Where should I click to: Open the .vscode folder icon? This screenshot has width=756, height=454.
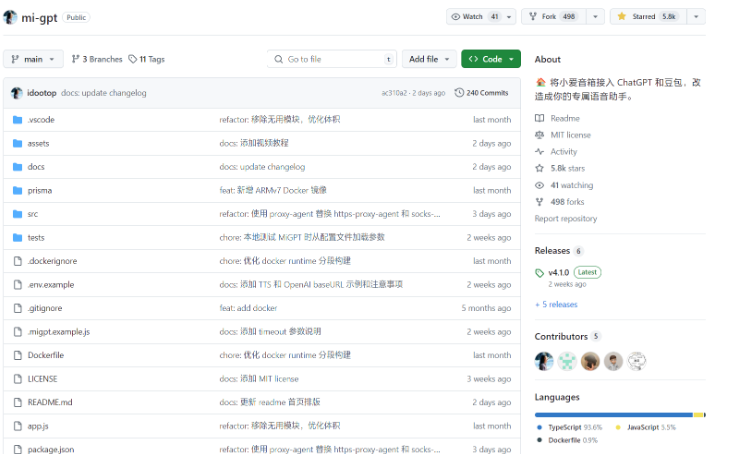pos(18,120)
